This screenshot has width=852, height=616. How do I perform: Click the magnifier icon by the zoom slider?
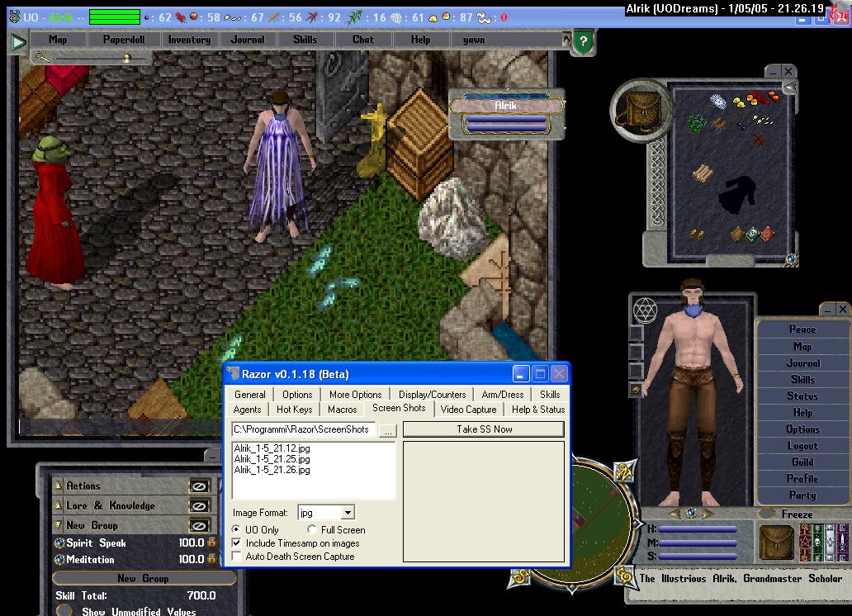coord(42,58)
